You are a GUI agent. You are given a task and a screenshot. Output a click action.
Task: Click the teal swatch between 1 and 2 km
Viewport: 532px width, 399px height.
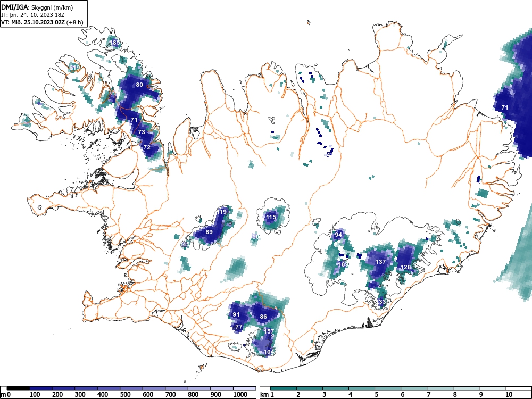[284, 388]
